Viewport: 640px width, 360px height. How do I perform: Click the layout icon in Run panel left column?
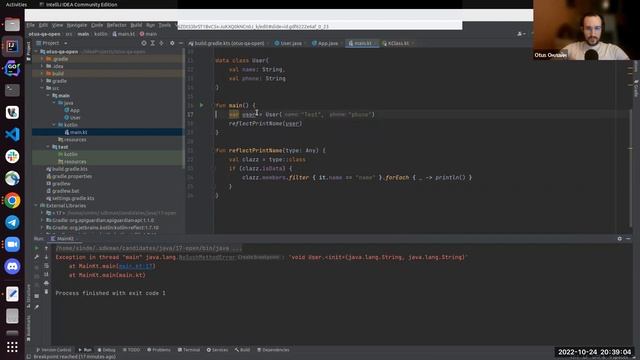37,296
